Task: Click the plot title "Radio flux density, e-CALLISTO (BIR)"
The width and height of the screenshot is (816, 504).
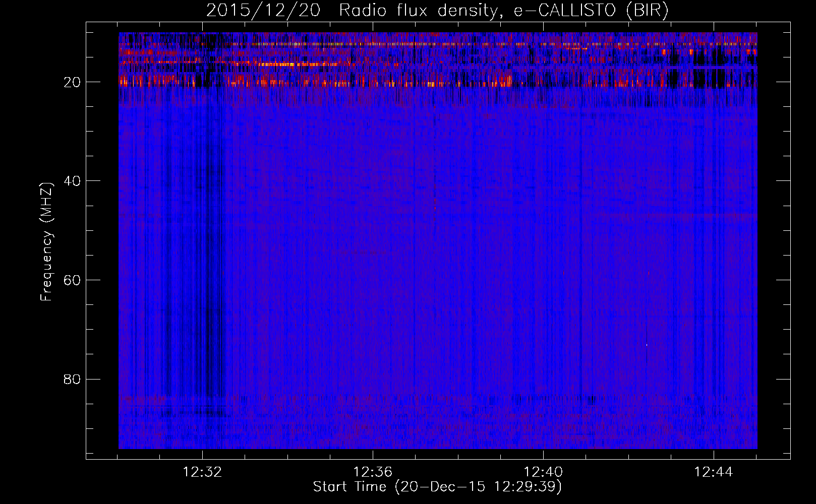Action: click(503, 11)
